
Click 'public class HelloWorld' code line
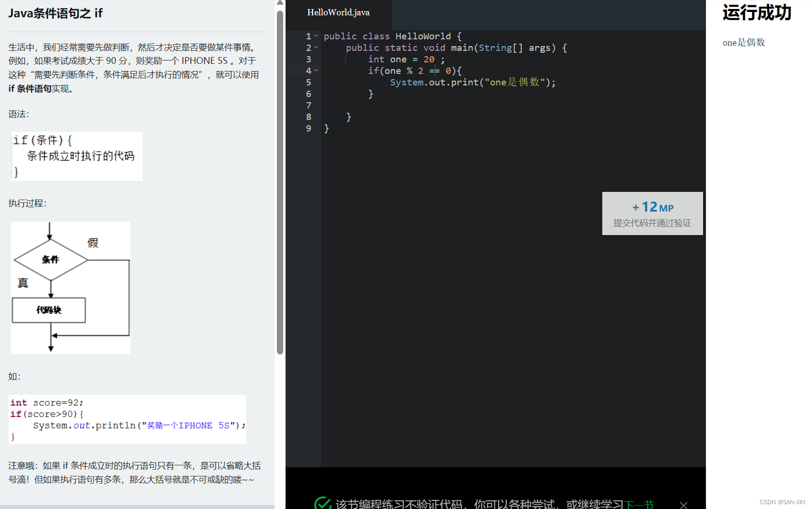393,36
